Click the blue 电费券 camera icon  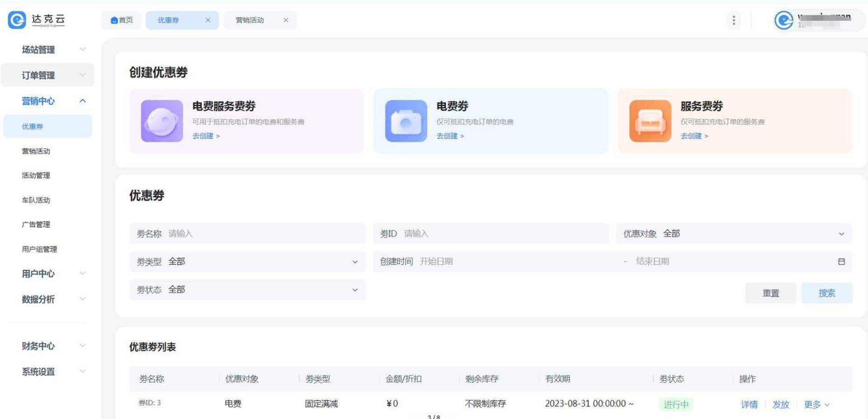coord(406,121)
